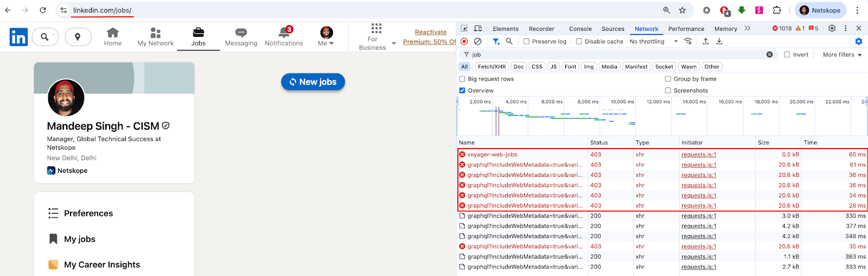Toggle the network filter funnel icon

point(496,41)
